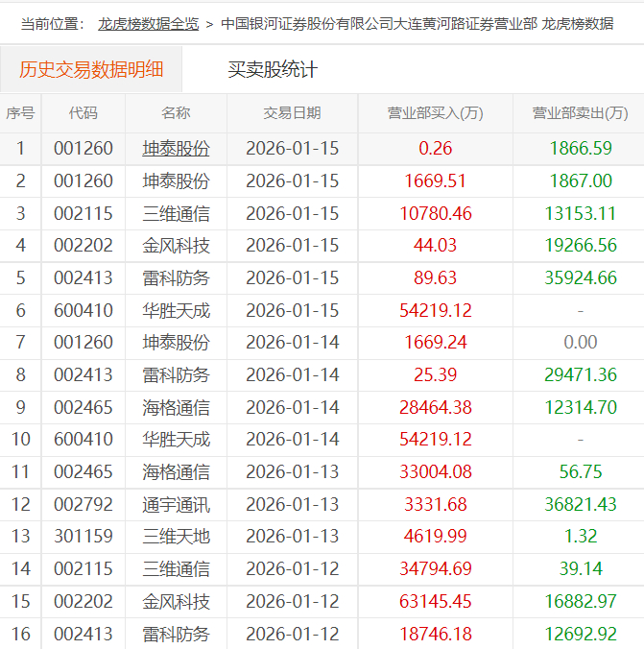This screenshot has height=649, width=644.
Task: Click sell amount 13153.11
Action: coord(581,213)
